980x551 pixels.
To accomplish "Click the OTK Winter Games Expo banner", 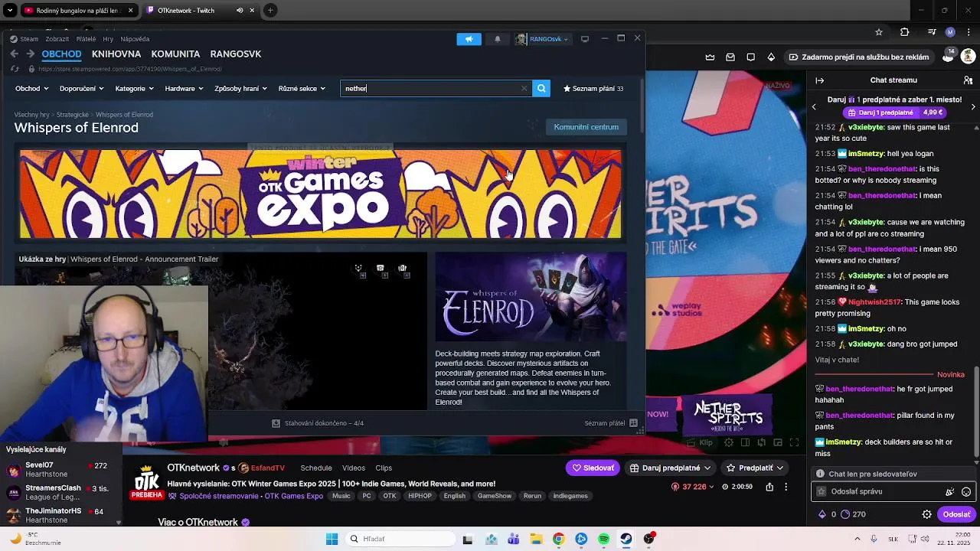I will pyautogui.click(x=321, y=194).
